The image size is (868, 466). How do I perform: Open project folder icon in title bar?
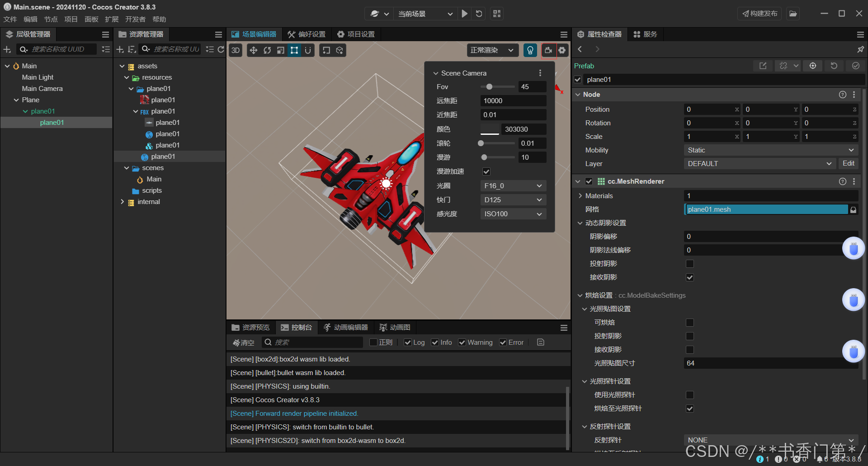click(x=793, y=14)
